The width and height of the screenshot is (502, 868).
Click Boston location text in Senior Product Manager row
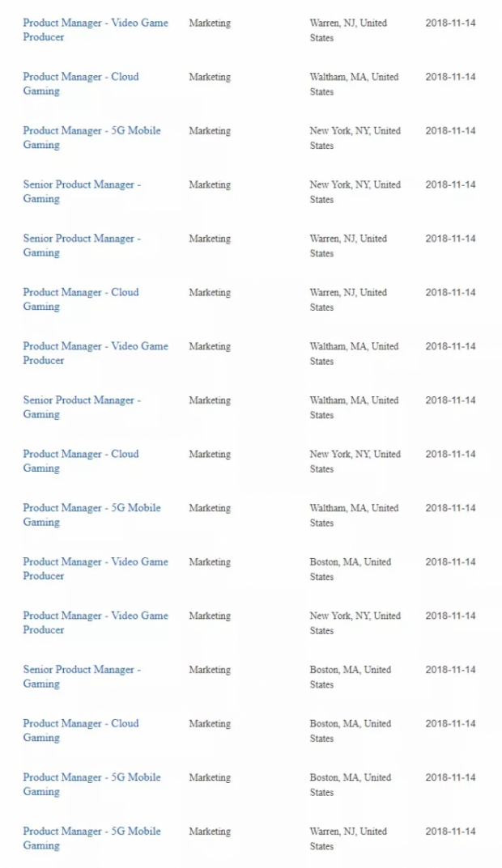pyautogui.click(x=350, y=676)
